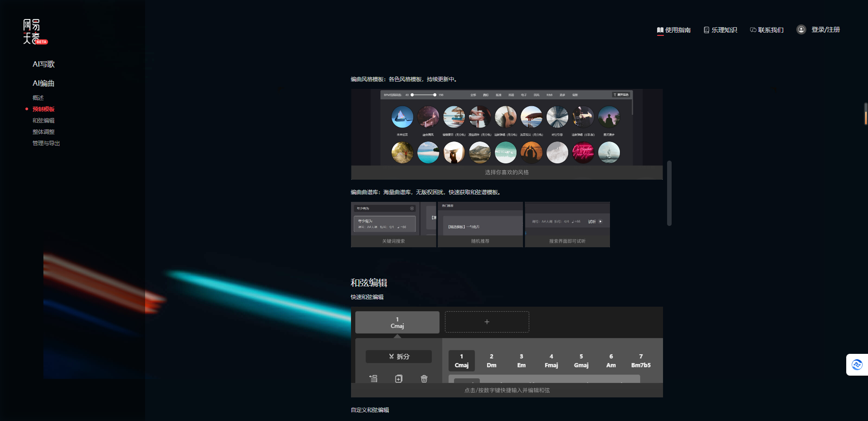Select the Gmaj chord option

[581, 361]
